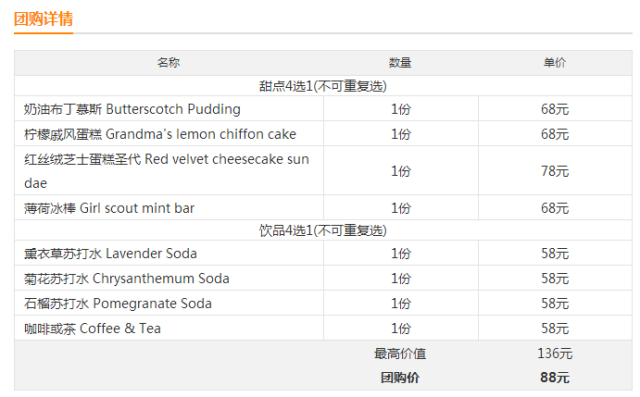Click the 88元 group price

[x=555, y=377]
